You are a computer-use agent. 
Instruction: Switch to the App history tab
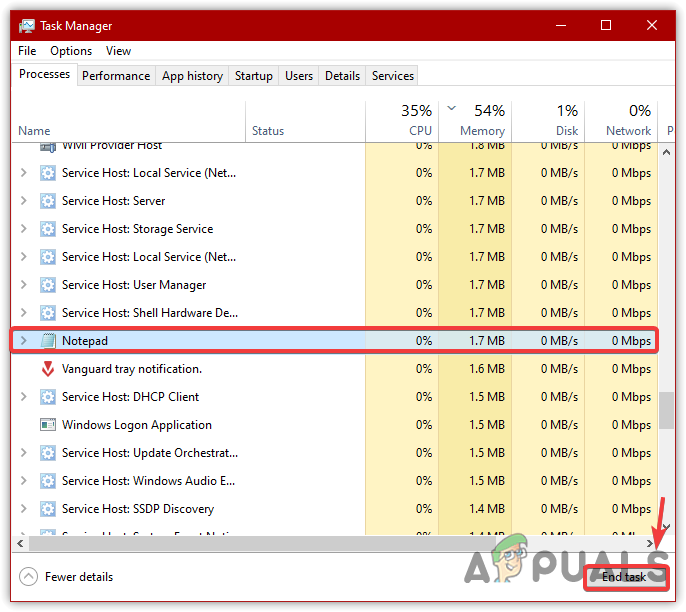(x=192, y=76)
